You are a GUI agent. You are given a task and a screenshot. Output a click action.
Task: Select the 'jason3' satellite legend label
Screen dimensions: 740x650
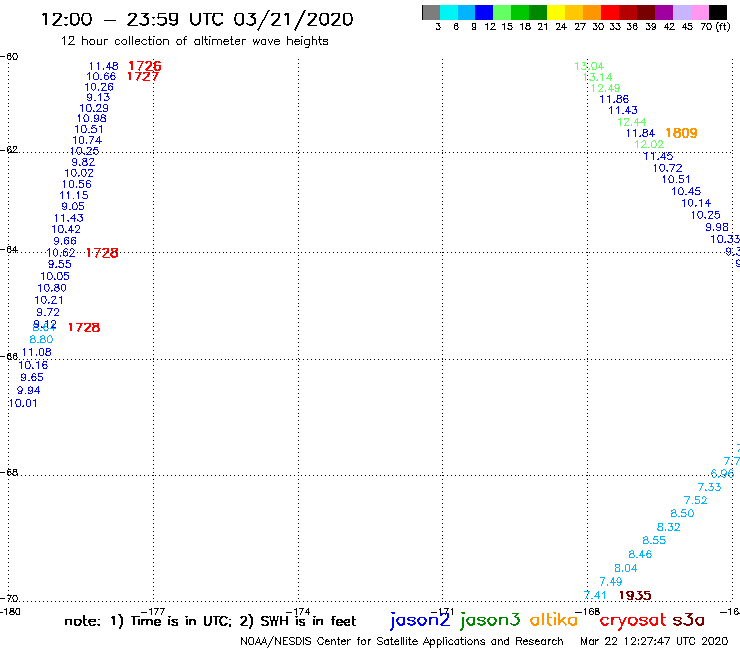pyautogui.click(x=490, y=620)
